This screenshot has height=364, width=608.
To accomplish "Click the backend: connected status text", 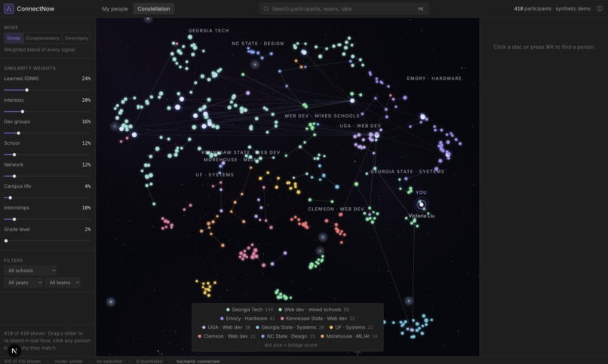I will 198,361.
